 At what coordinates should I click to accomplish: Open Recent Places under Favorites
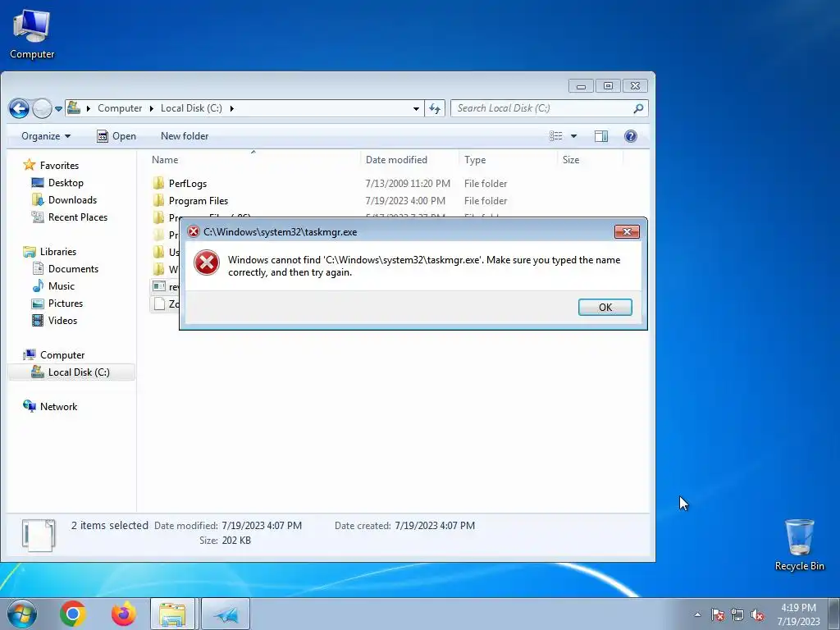[78, 217]
